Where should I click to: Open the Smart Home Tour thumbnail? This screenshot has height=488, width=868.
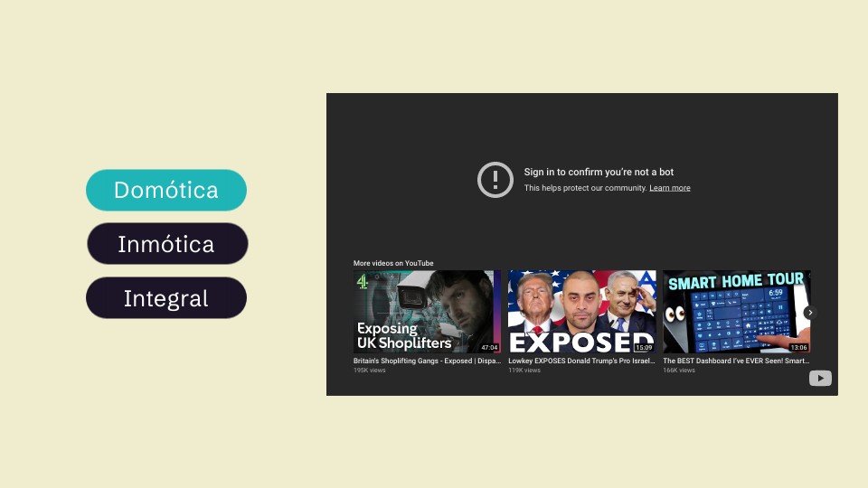[x=736, y=312]
